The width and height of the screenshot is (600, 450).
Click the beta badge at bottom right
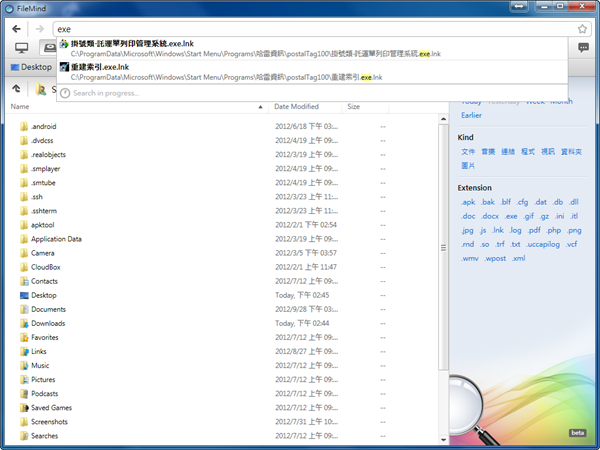(x=577, y=433)
